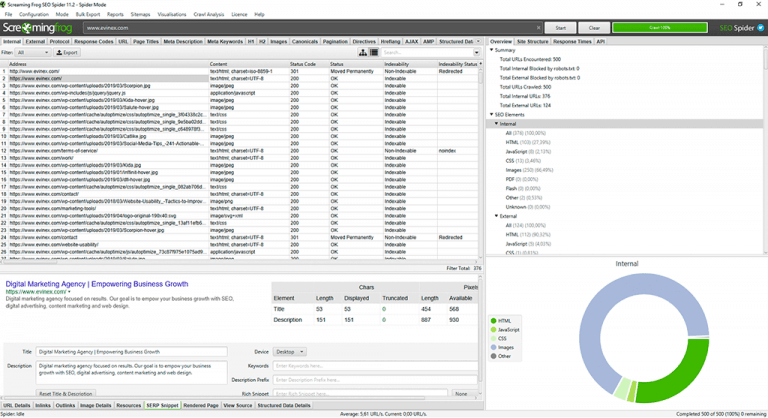
Task: Switch to the View Source bottom tab
Action: [238, 406]
